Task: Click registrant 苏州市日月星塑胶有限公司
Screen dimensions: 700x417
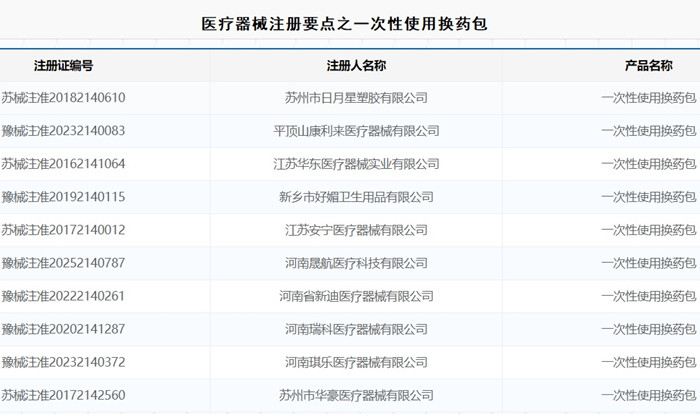Action: pos(356,98)
